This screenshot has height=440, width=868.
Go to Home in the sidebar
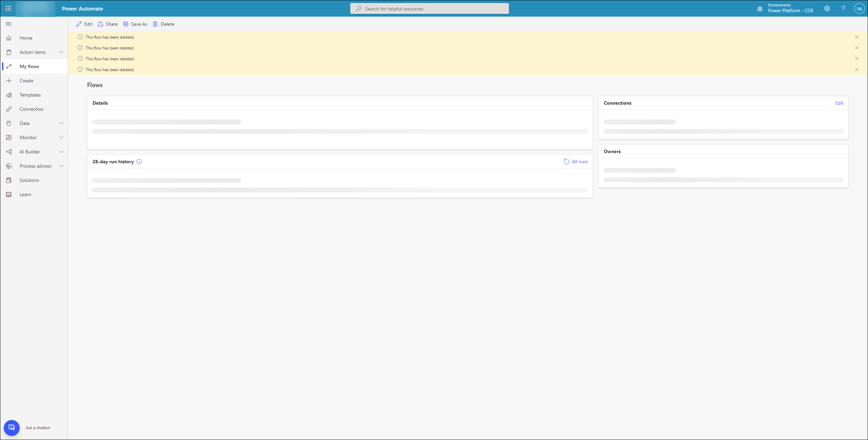pos(34,38)
